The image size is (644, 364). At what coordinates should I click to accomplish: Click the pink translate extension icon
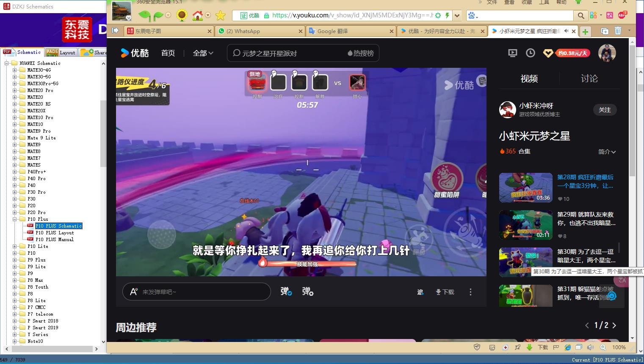(x=609, y=15)
